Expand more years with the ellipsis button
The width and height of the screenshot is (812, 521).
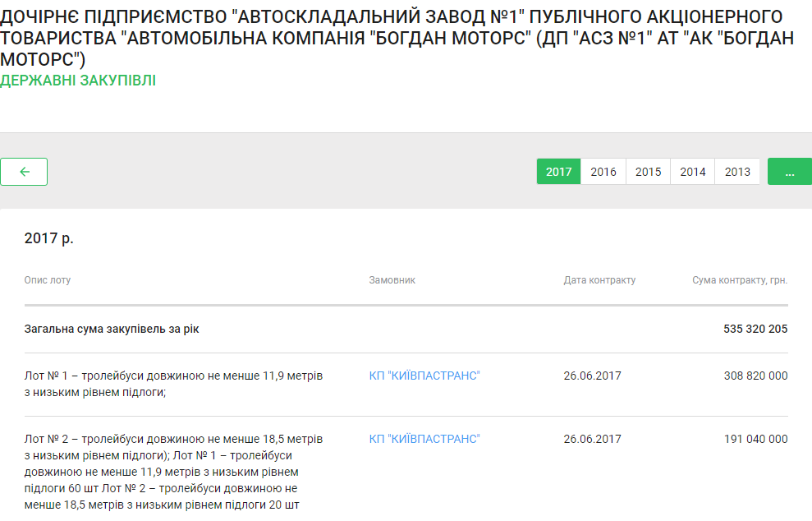coord(789,172)
